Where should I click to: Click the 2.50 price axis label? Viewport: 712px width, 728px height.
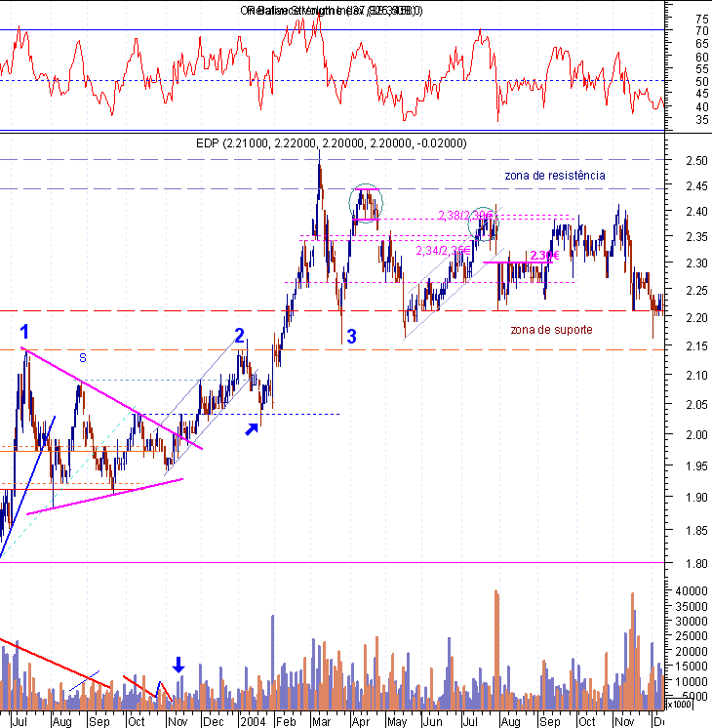(696, 161)
